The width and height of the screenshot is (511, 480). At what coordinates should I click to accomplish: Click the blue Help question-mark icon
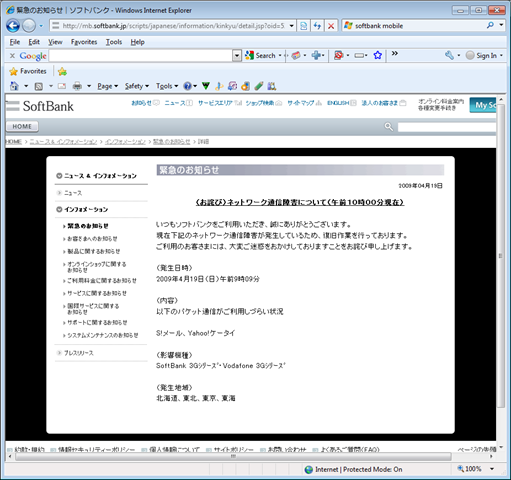tap(188, 86)
